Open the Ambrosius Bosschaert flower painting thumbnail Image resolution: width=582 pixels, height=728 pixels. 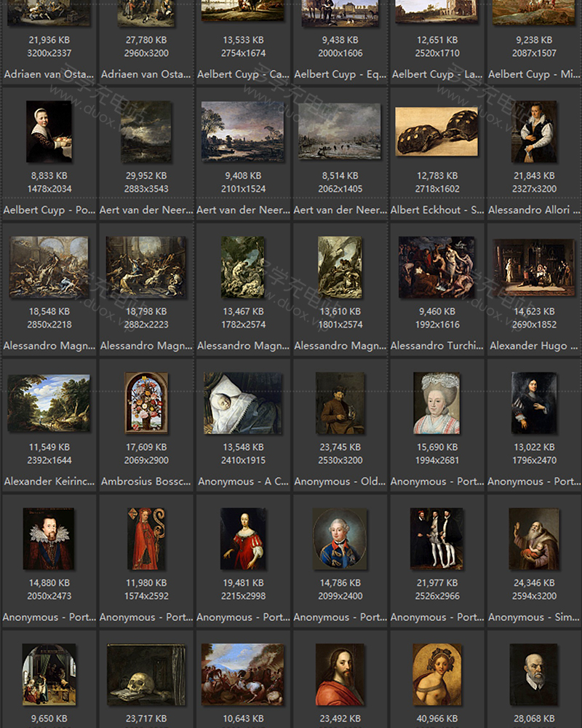click(x=146, y=403)
